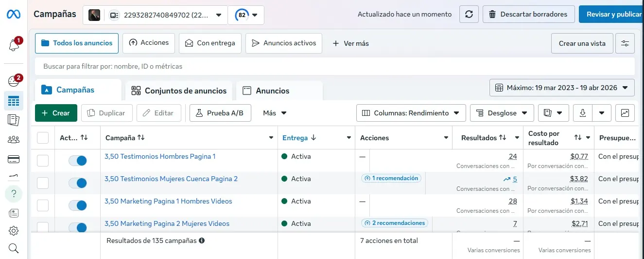This screenshot has width=644, height=259.
Task: Open the Desglose dropdown
Action: pos(502,113)
